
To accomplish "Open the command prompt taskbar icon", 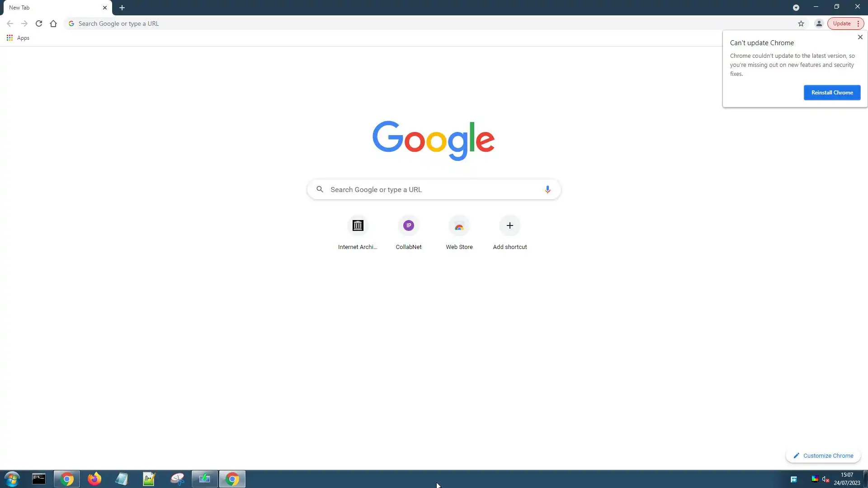I will click(39, 479).
